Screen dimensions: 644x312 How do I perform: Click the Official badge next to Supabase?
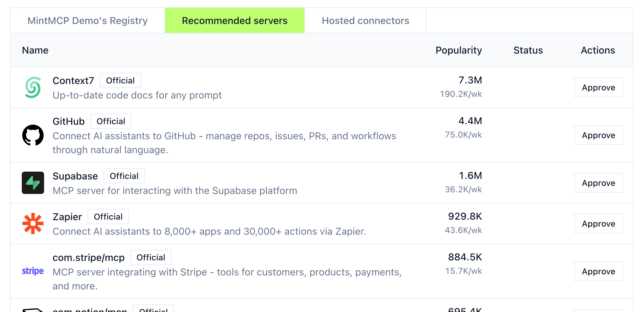point(124,176)
